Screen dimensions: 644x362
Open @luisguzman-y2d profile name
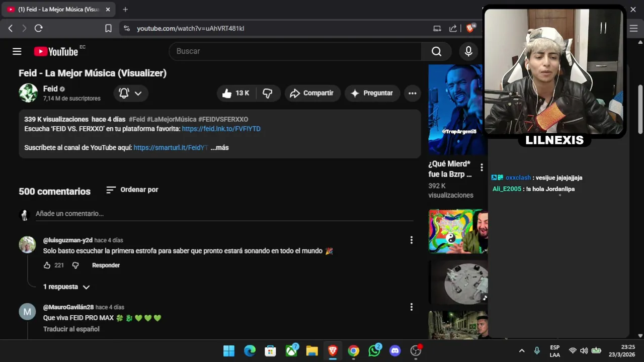[68, 240]
